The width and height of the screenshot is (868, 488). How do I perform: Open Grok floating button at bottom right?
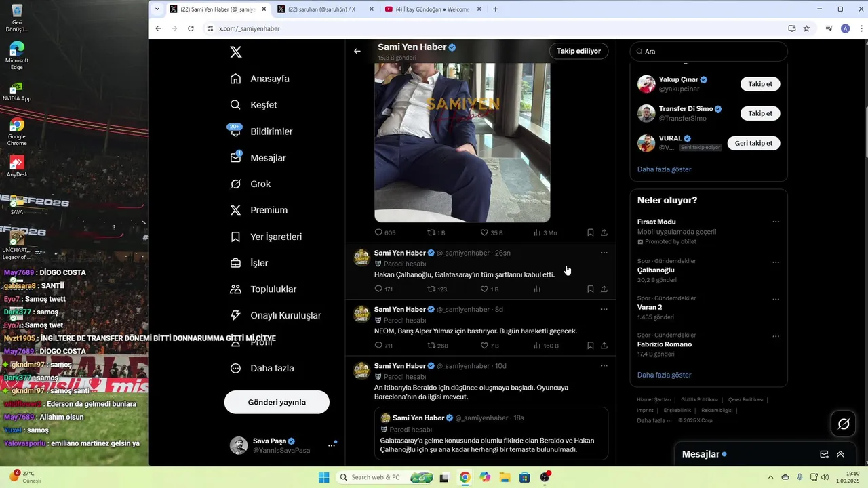click(844, 424)
